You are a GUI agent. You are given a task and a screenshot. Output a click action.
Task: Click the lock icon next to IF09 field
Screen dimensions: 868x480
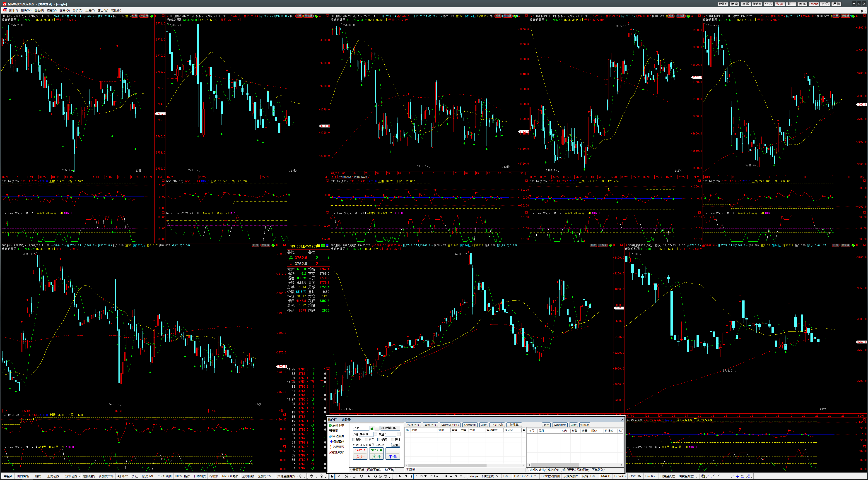coord(372,428)
